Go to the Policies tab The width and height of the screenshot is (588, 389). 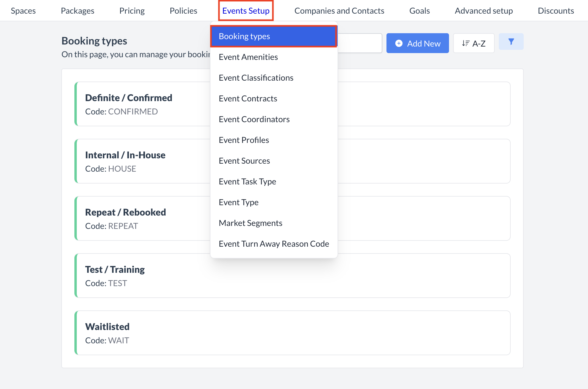pos(183,10)
